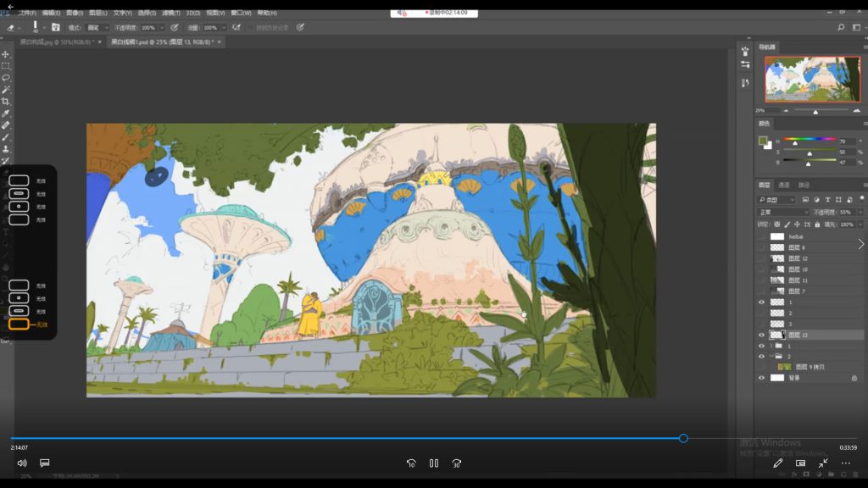Expand the group 1 folder in layers
868x488 pixels.
770,346
